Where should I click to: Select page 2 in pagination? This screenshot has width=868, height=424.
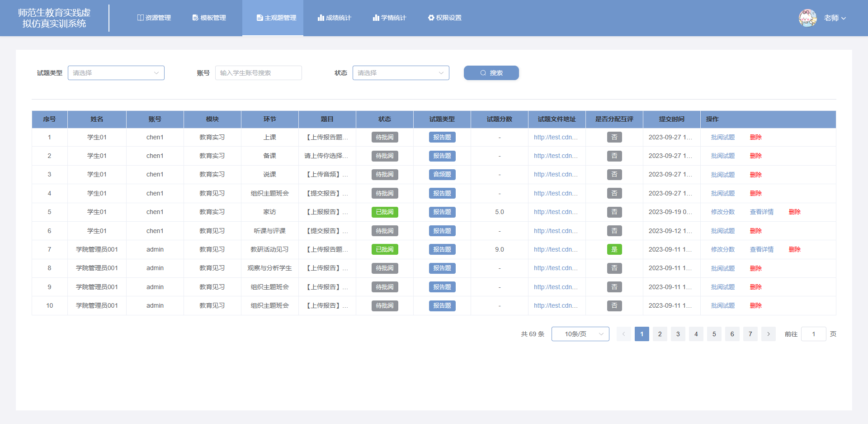click(660, 334)
